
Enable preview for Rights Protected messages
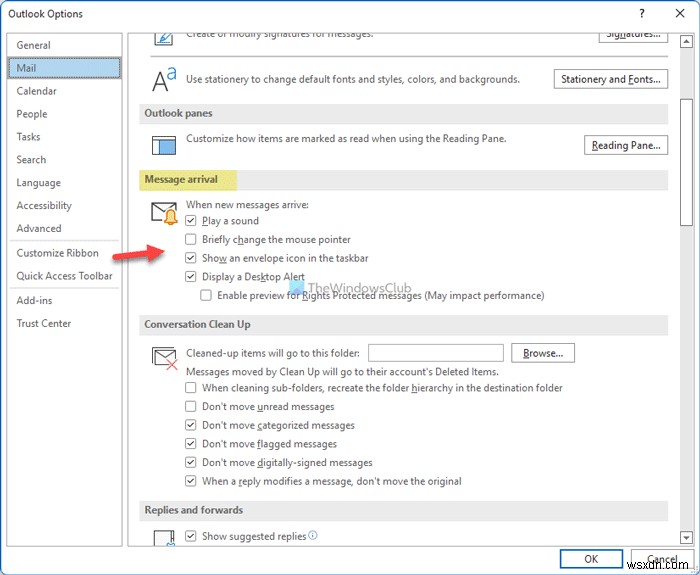pos(206,295)
